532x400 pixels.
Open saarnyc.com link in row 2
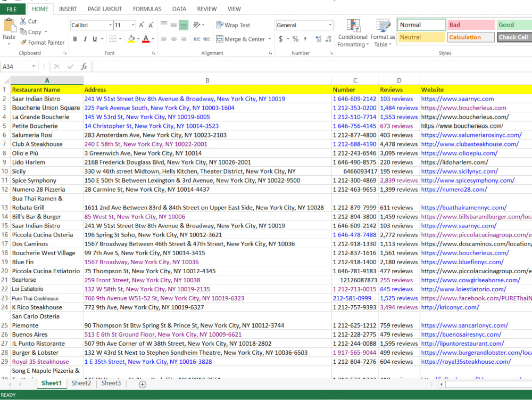tap(458, 99)
